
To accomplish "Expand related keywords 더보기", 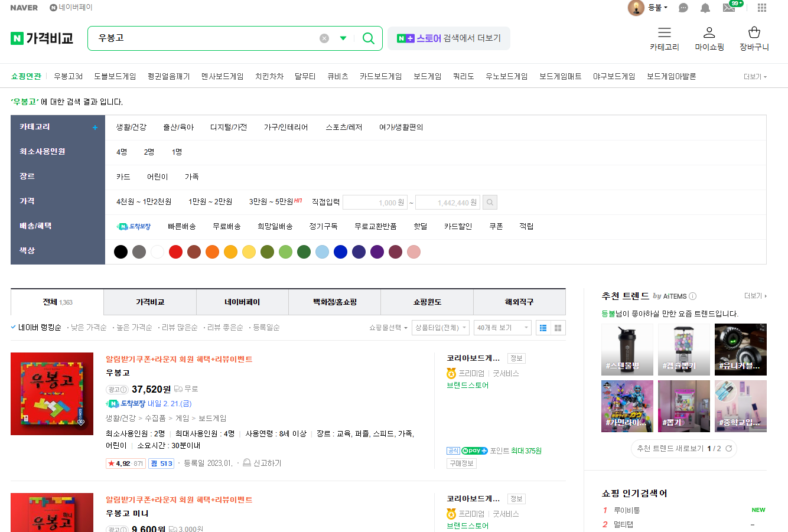I will [755, 77].
